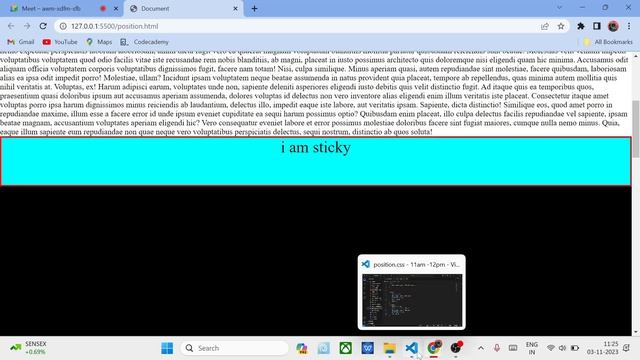Close the Meet tab
This screenshot has height=360, width=640.
click(x=116, y=8)
